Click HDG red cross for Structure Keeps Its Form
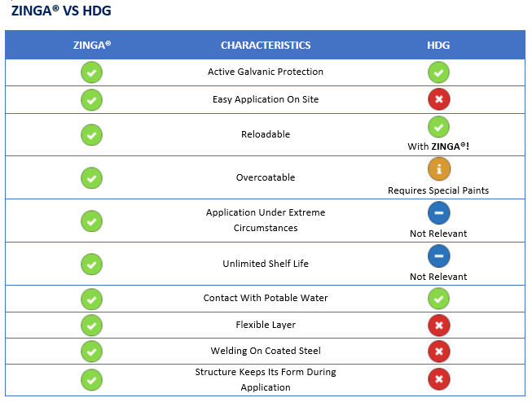The height and width of the screenshot is (402, 532). click(x=438, y=379)
